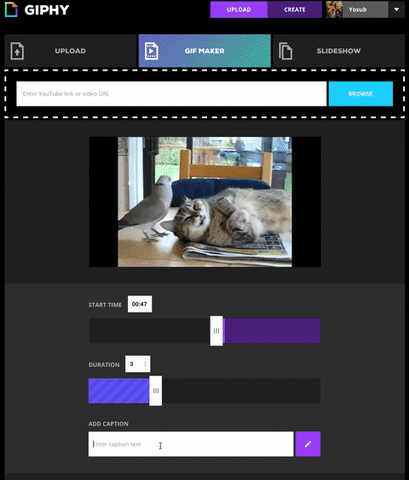Click the Duration slider handle
Viewport: 409px width, 480px height.
[156, 391]
